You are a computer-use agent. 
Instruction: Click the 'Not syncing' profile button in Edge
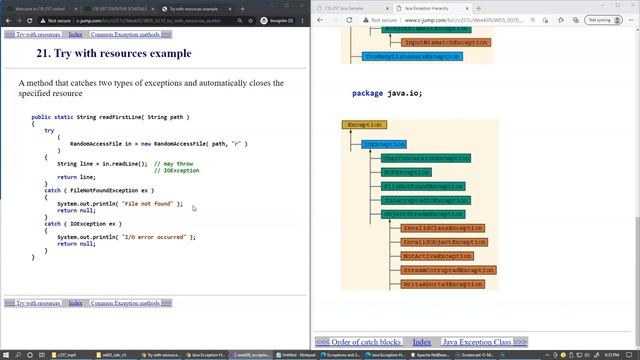(603, 20)
